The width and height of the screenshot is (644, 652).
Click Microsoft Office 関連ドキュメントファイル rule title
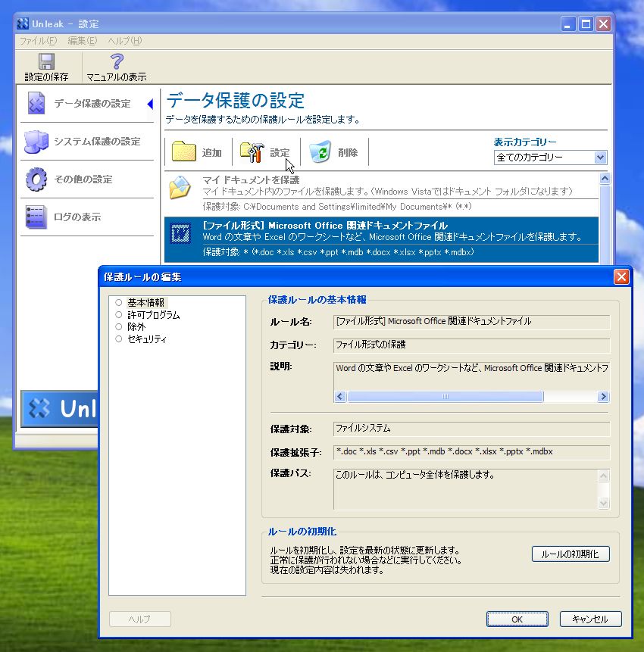(x=325, y=226)
